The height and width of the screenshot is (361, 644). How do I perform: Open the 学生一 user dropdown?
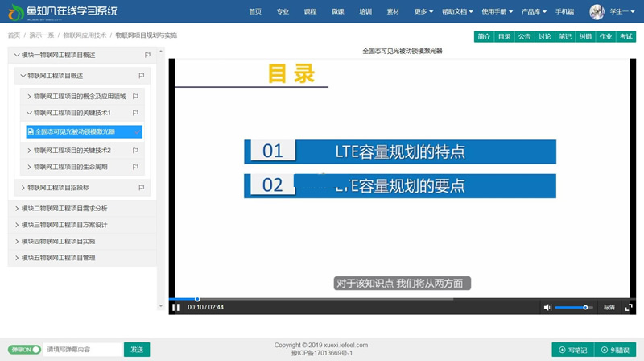click(x=622, y=11)
